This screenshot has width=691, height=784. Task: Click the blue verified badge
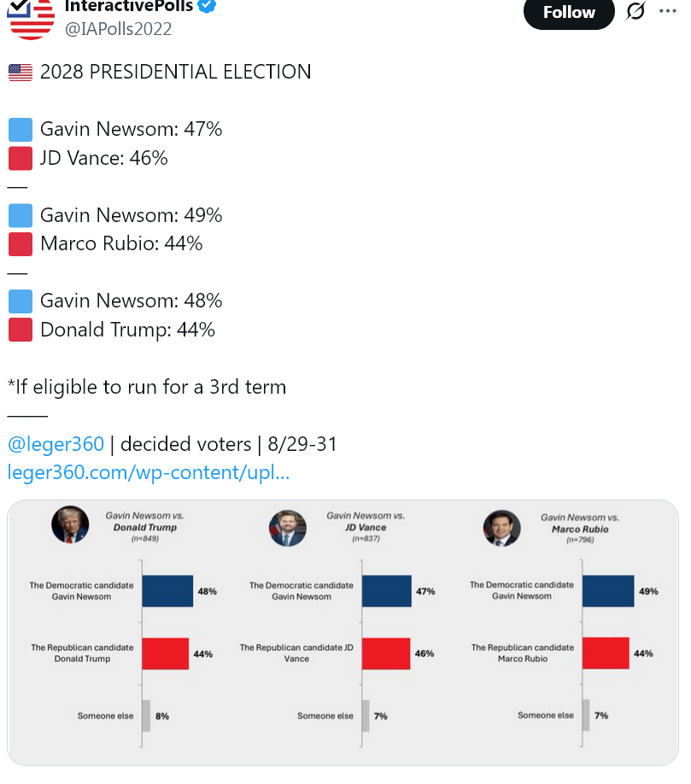click(x=208, y=6)
